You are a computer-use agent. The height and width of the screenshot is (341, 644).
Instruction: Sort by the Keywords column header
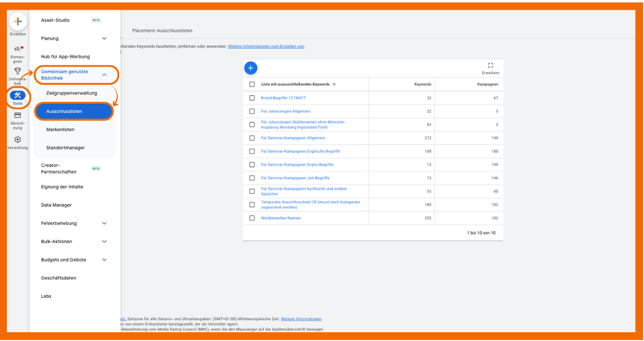(x=422, y=84)
